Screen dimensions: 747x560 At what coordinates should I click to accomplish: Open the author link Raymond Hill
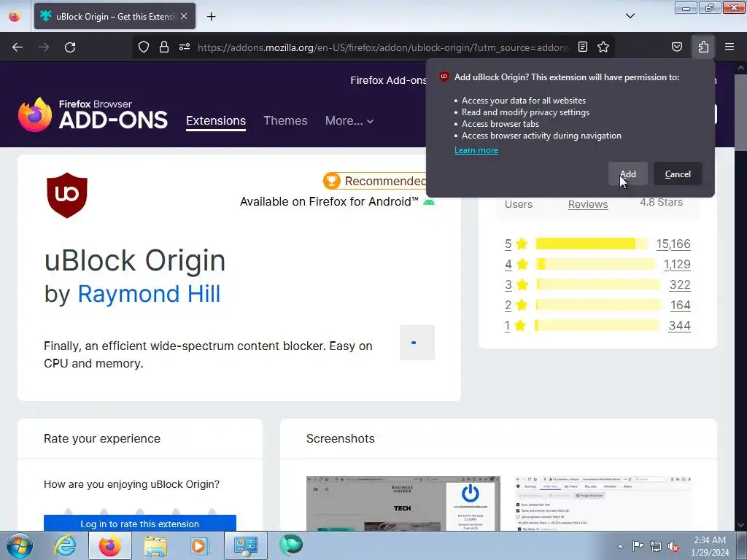pos(149,294)
